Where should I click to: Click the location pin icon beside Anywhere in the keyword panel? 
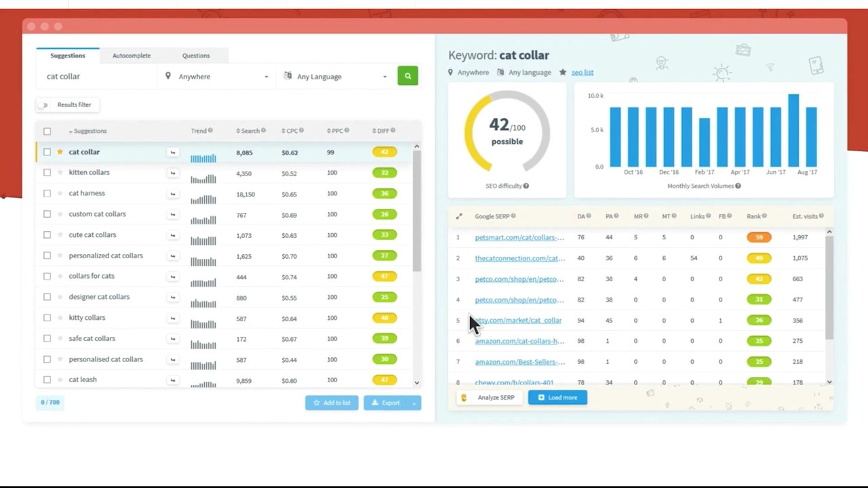pyautogui.click(x=450, y=72)
